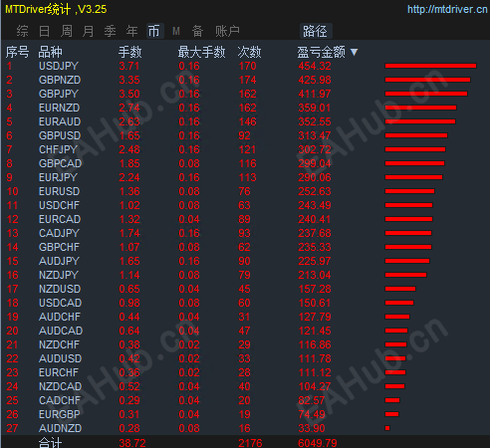Sort by the 品种 column header

(x=51, y=52)
